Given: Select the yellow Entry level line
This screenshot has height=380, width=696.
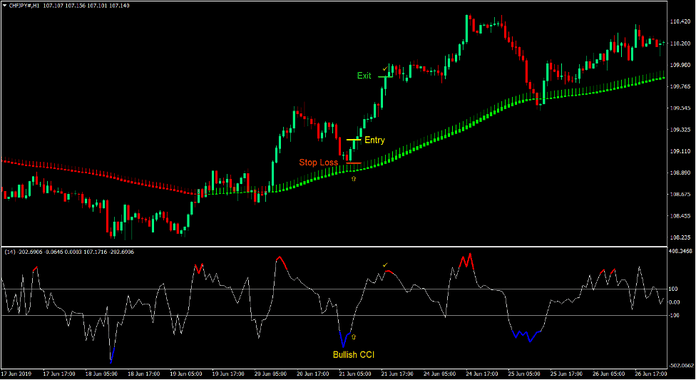Looking at the screenshot, I should coord(354,140).
